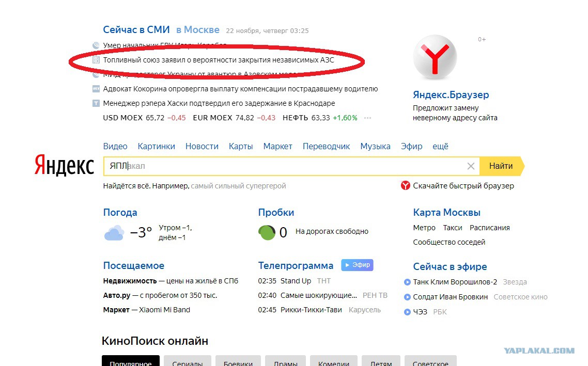Click the news source icon beside Адвокат Кокорина

click(96, 89)
